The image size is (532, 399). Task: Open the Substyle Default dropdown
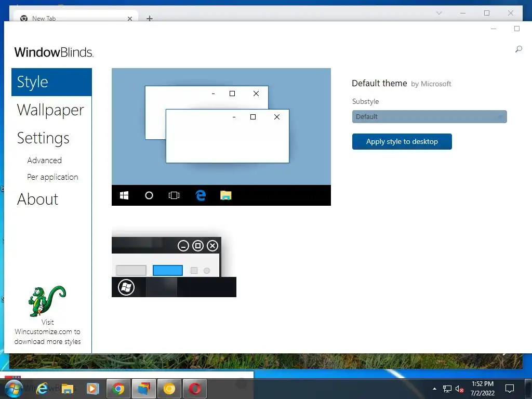429,117
